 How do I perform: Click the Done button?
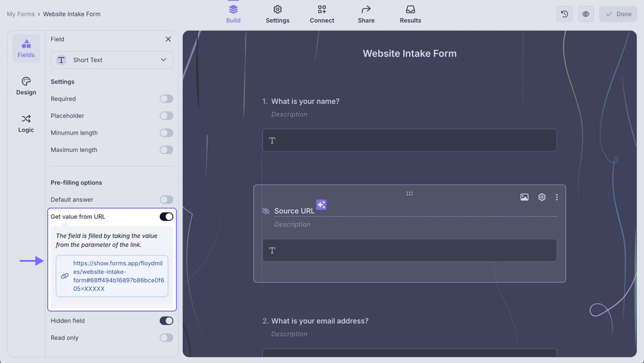[x=618, y=14]
